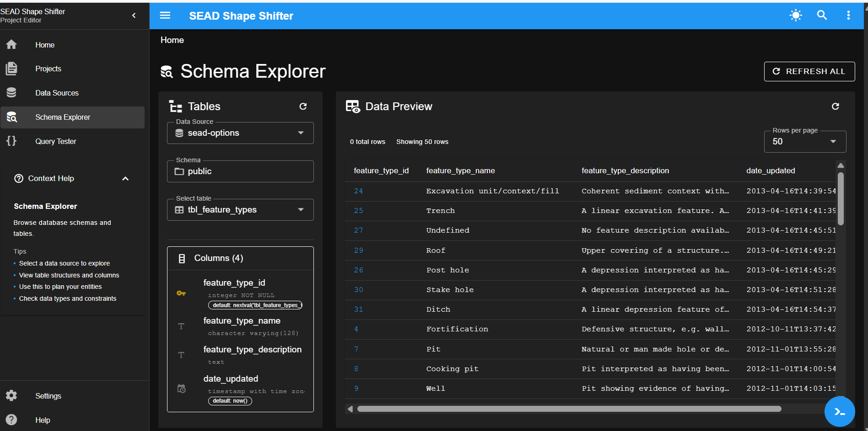Open Help from the sidebar question icon

[x=11, y=420]
